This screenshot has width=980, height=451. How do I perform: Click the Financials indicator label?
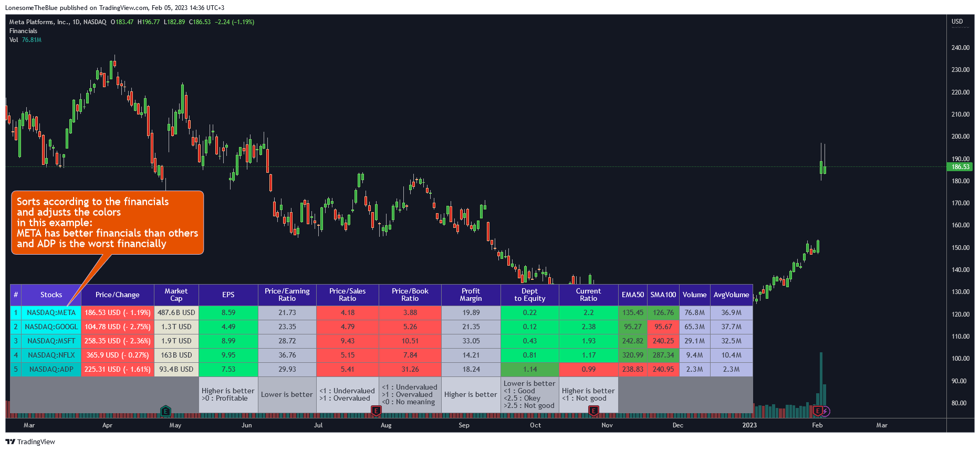pyautogui.click(x=23, y=31)
